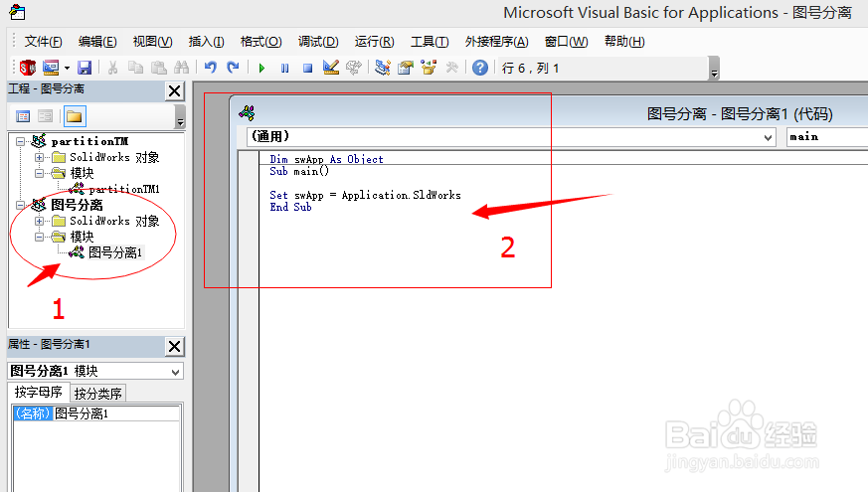
Task: Select the 模块 folder under 图号分离
Action: coord(82,237)
